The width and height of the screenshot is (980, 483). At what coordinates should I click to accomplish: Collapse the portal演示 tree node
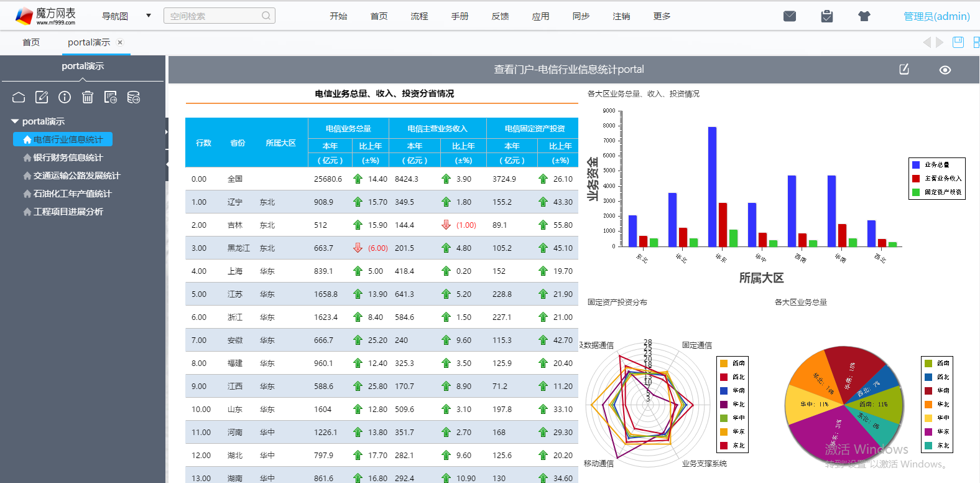(x=15, y=121)
